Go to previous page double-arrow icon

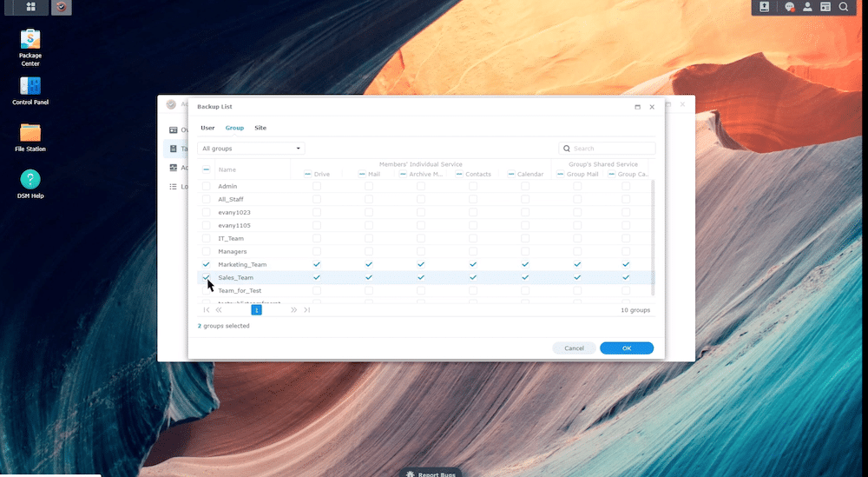coord(219,309)
